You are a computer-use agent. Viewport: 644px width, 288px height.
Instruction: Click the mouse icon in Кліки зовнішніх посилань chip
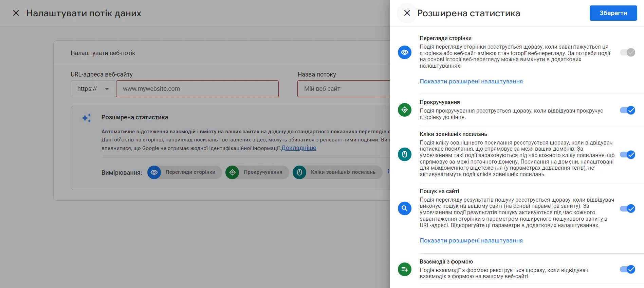point(299,172)
